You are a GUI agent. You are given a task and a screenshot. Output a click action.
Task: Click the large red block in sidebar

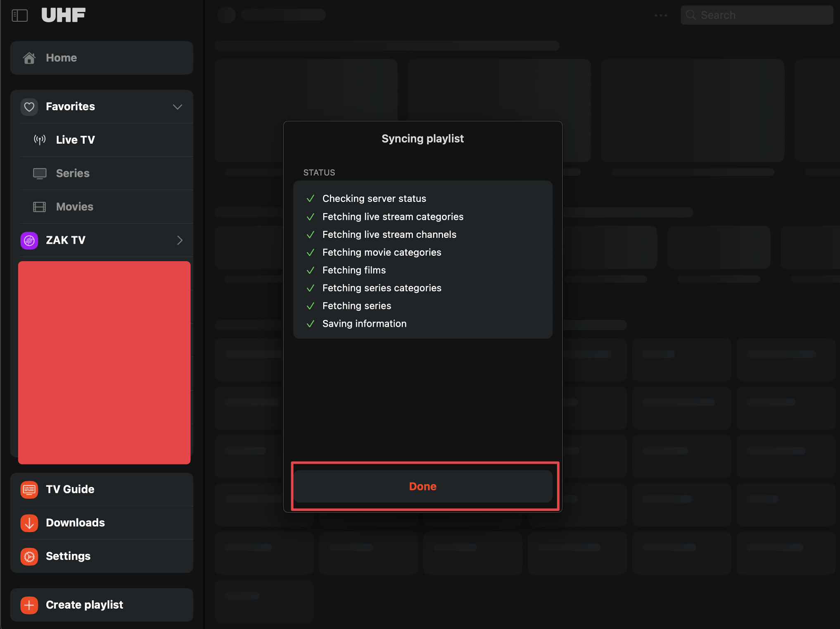(x=104, y=362)
